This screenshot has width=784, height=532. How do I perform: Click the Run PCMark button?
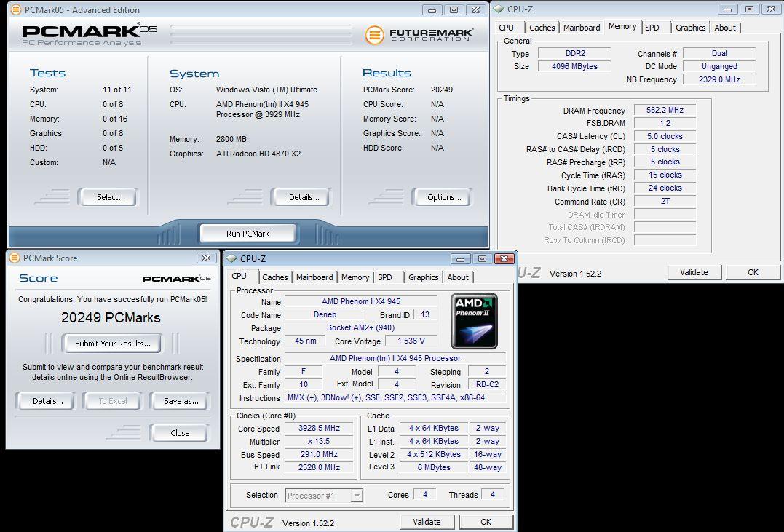tap(248, 234)
